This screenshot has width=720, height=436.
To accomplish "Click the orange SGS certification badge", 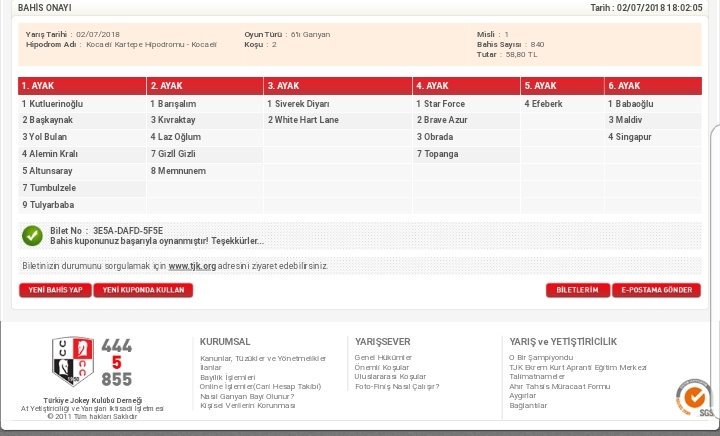I will point(694,397).
